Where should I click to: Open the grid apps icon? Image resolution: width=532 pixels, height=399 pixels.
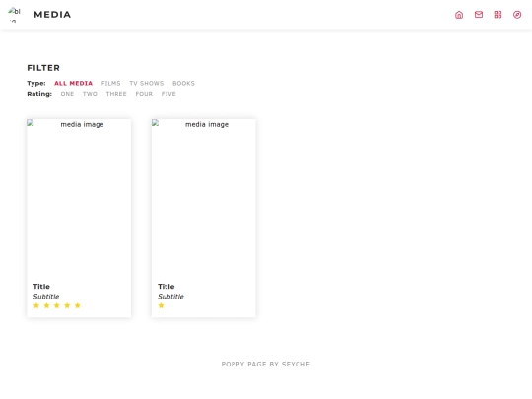498,15
